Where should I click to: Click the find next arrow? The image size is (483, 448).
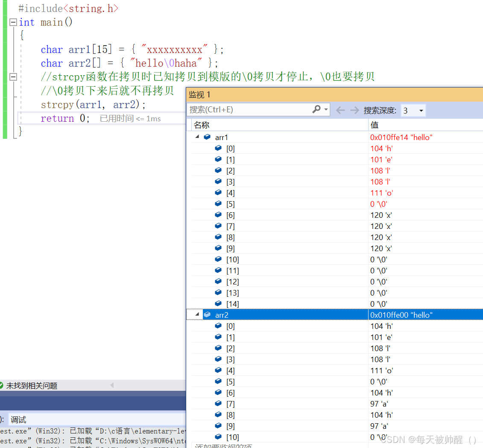click(x=354, y=110)
